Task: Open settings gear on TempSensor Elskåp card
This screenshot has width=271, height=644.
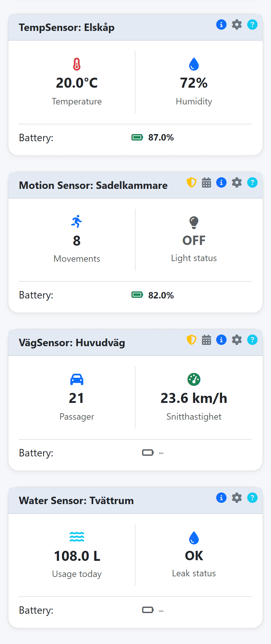Action: click(237, 24)
